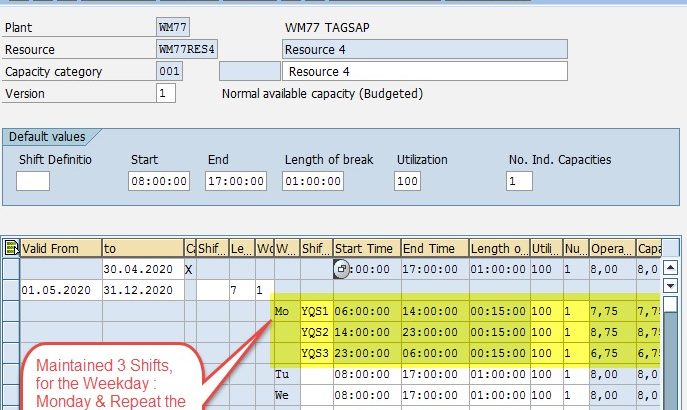The width and height of the screenshot is (687, 410).
Task: Select the row ending 30.04.2020 via row selector
Action: tap(11, 269)
